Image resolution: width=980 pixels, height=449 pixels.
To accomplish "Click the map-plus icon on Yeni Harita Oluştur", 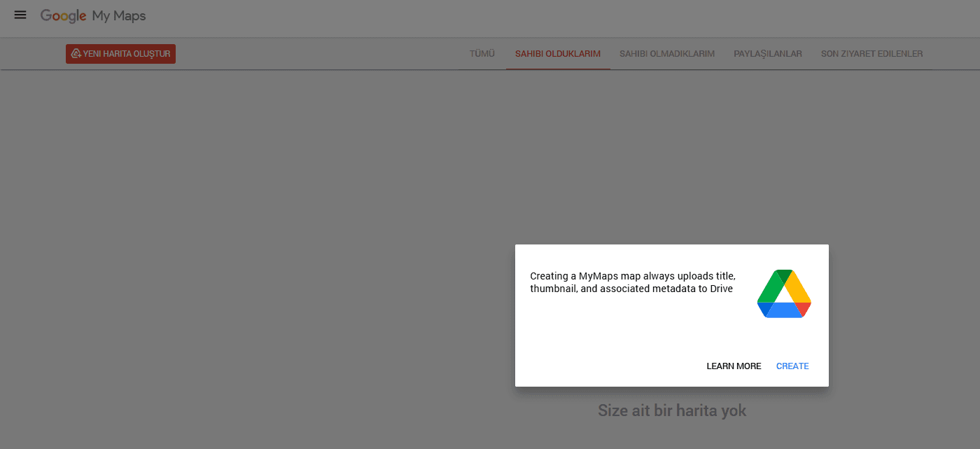I will tap(76, 54).
